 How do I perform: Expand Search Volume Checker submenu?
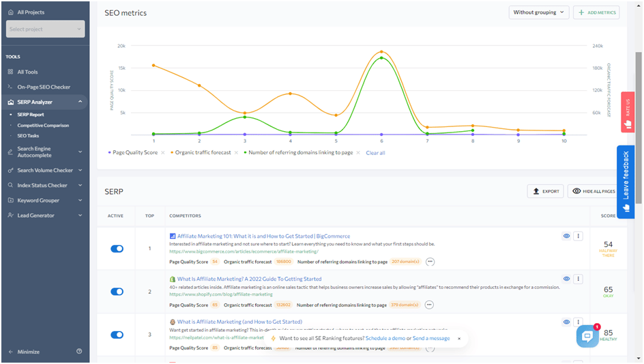80,170
